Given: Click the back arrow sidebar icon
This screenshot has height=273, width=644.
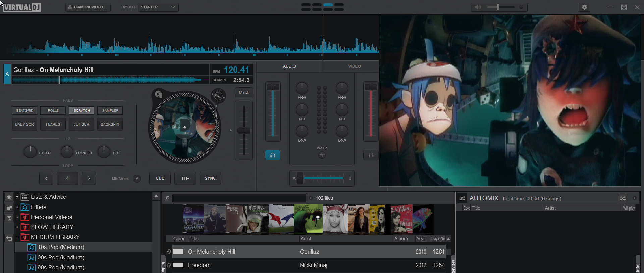Looking at the screenshot, I should click(x=9, y=238).
